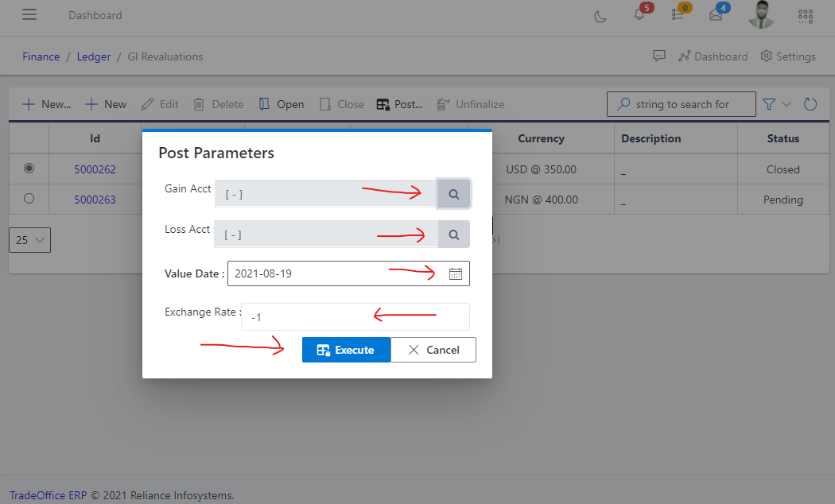Select radio button for row 5000262

pyautogui.click(x=29, y=168)
